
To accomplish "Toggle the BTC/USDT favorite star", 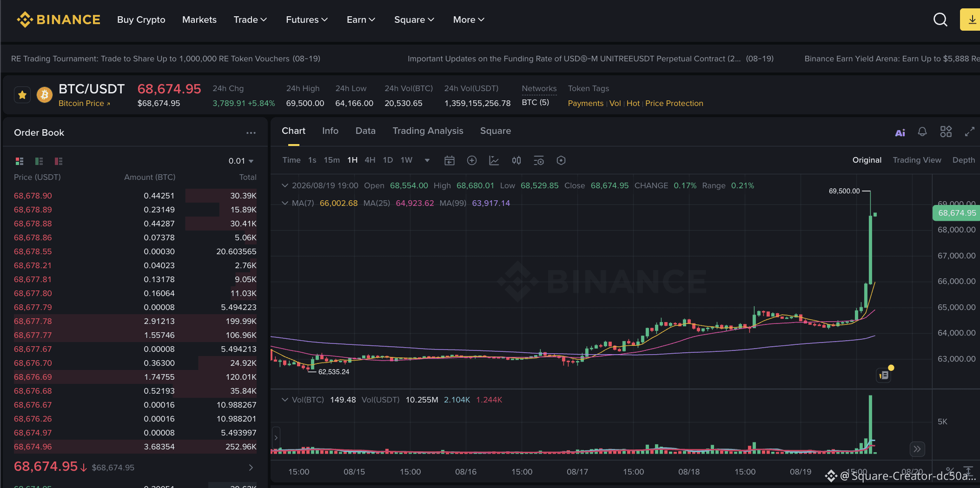I will pos(22,95).
